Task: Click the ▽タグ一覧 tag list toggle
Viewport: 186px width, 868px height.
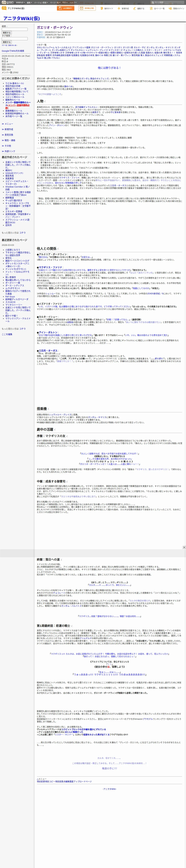Action: point(42,45)
